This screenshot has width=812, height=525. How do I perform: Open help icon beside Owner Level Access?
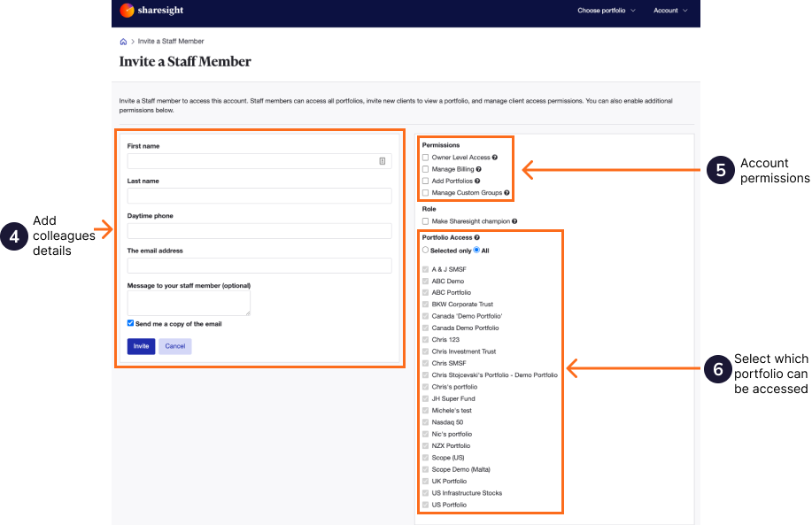(x=496, y=157)
